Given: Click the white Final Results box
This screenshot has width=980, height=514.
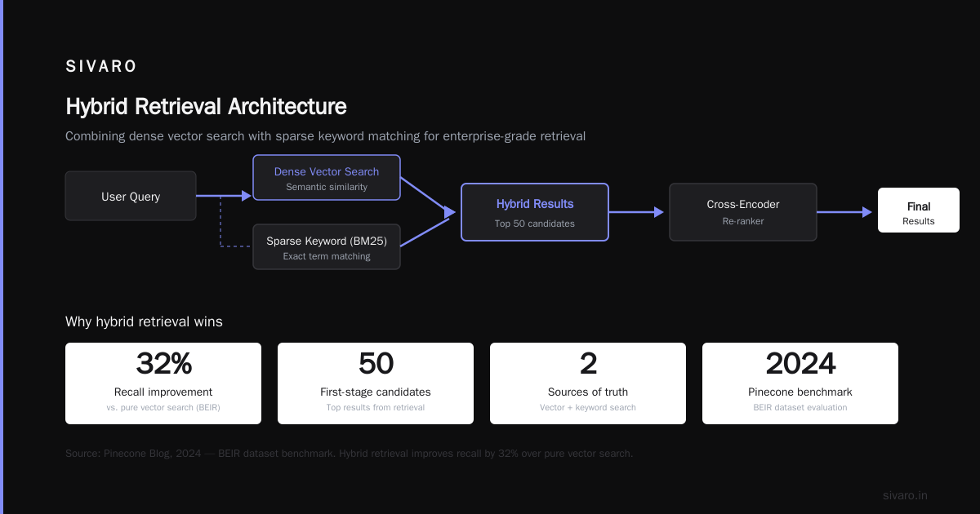Looking at the screenshot, I should [919, 210].
